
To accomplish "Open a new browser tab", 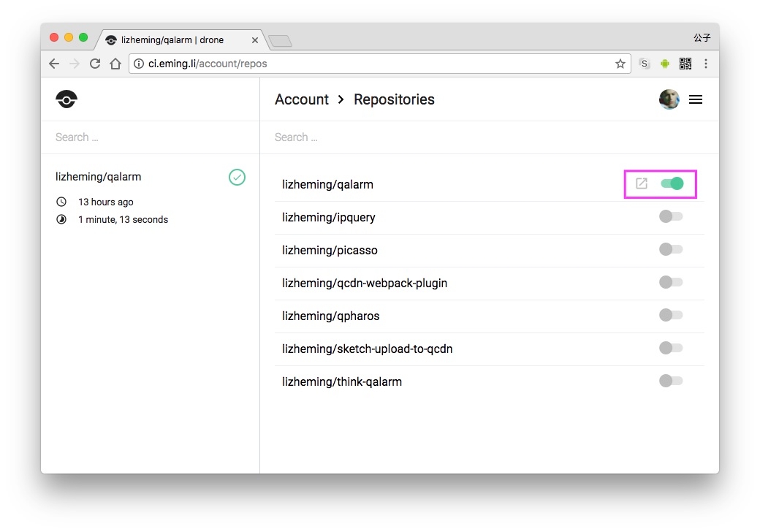I will [x=281, y=41].
